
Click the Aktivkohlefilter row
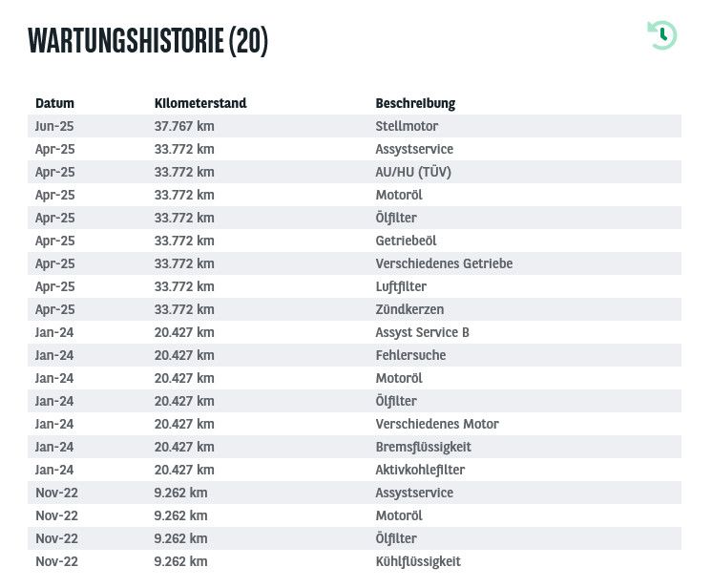(x=422, y=470)
